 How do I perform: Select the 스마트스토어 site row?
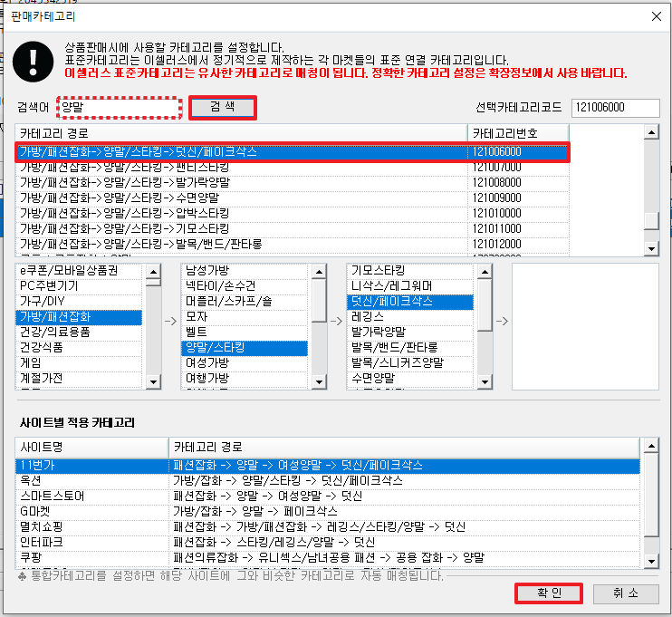pos(328,496)
